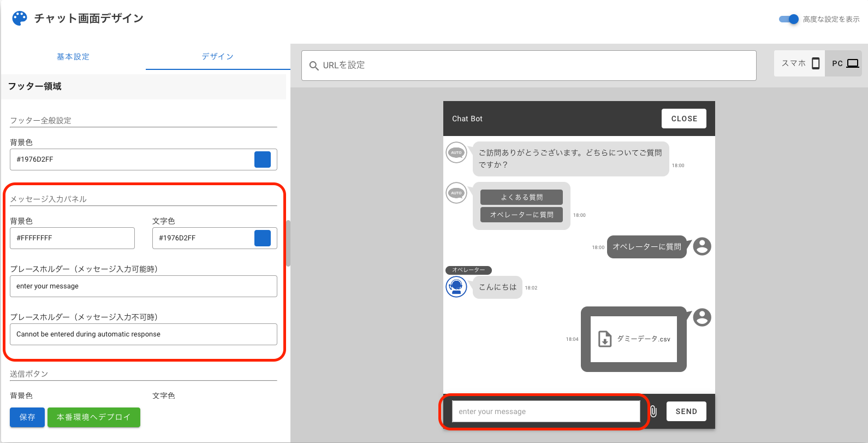Open footer background color swatch
The height and width of the screenshot is (443, 868).
coord(263,160)
